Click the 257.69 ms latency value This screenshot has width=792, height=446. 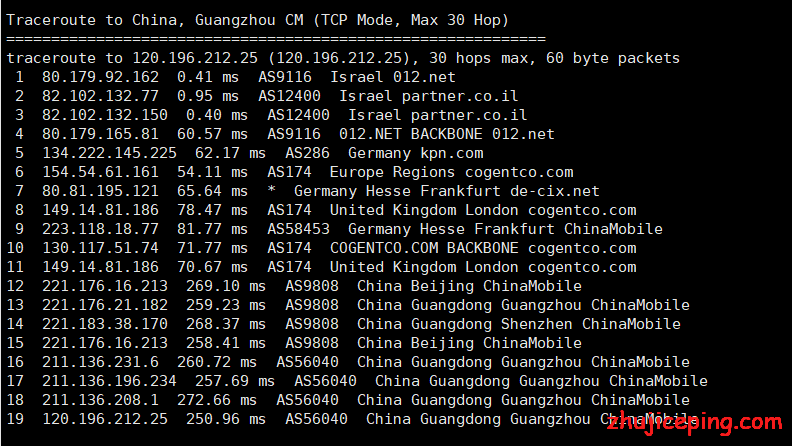click(x=235, y=381)
